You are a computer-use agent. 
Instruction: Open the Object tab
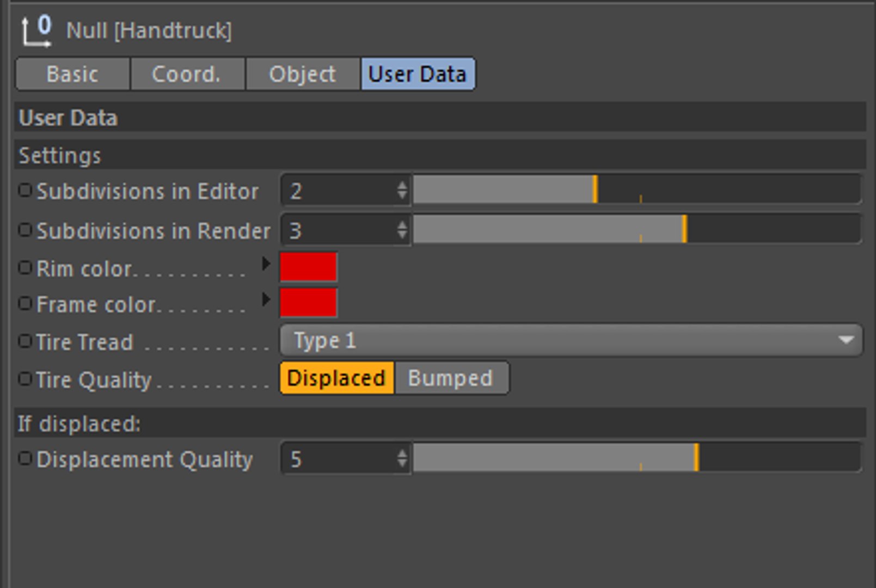tap(303, 74)
